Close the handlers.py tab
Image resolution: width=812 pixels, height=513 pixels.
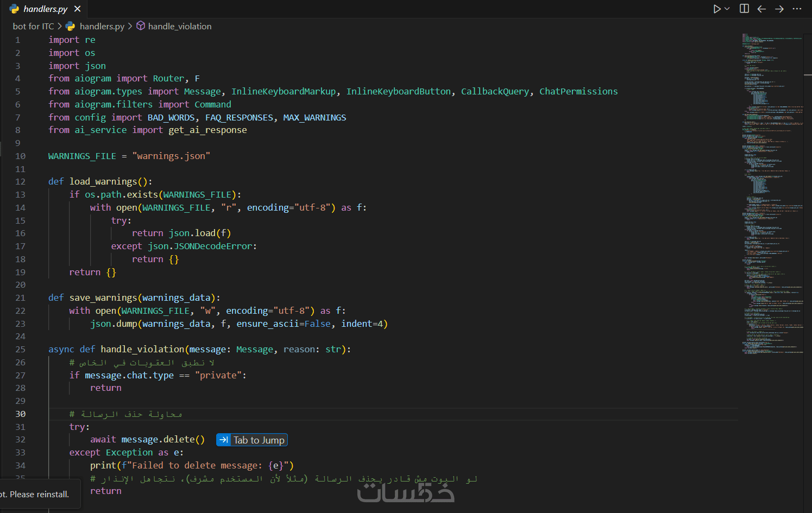pyautogui.click(x=78, y=9)
